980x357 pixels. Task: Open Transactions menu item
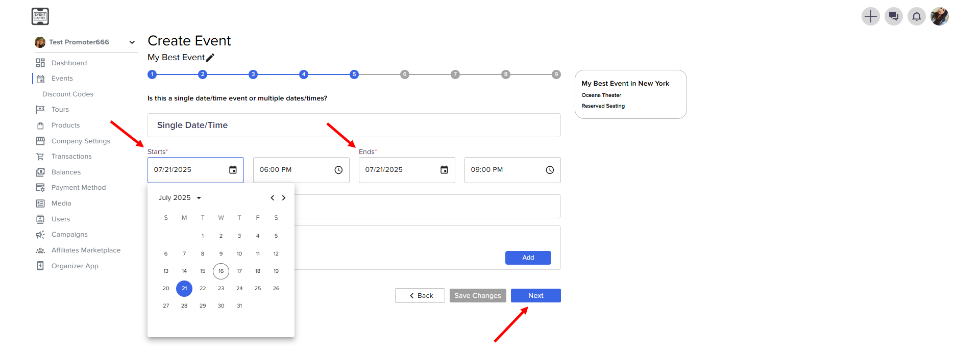[x=71, y=157]
